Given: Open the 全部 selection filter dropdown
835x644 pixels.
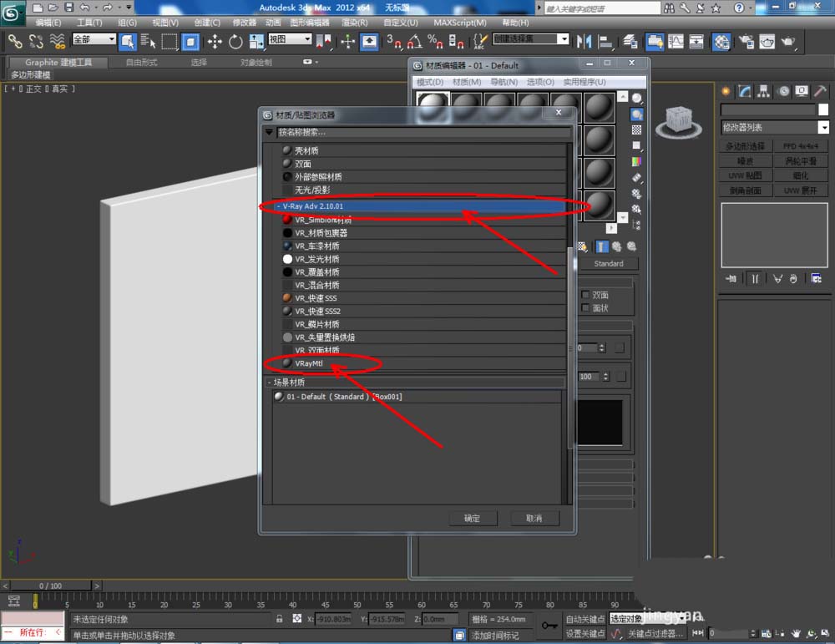Looking at the screenshot, I should click(x=94, y=39).
